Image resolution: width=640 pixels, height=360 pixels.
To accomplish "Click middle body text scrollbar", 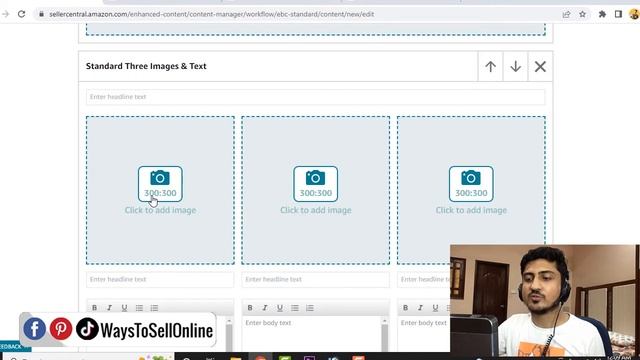I will [384, 335].
